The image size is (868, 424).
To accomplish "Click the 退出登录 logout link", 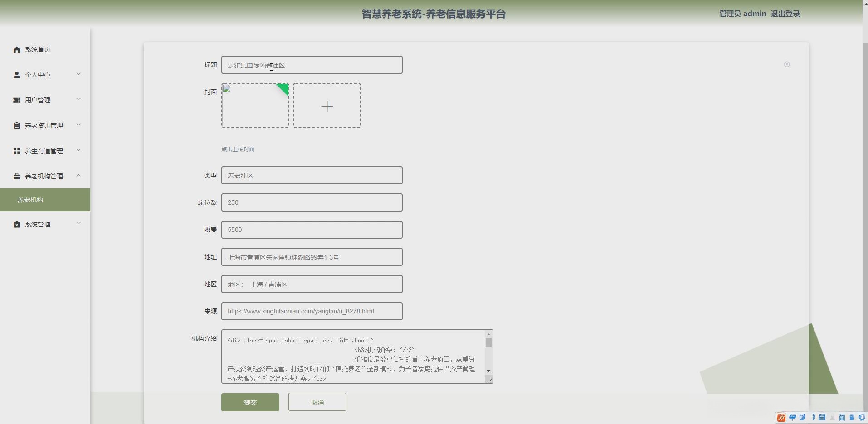I will (x=785, y=14).
